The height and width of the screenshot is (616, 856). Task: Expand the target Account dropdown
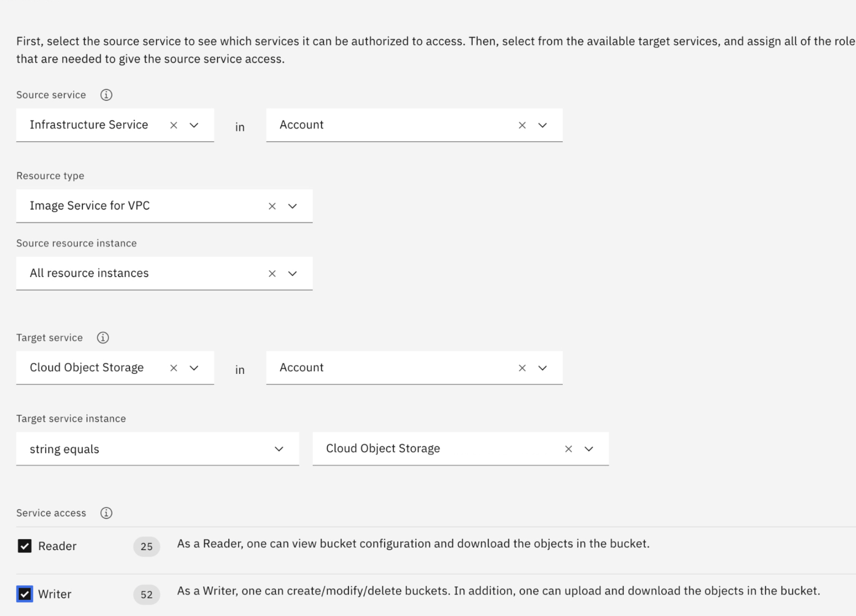(x=542, y=367)
